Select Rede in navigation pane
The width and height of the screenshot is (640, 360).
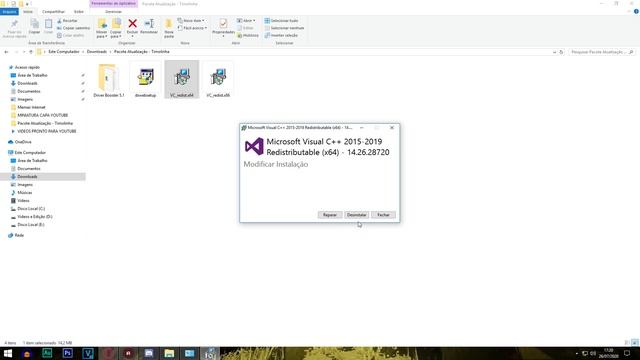pyautogui.click(x=19, y=235)
